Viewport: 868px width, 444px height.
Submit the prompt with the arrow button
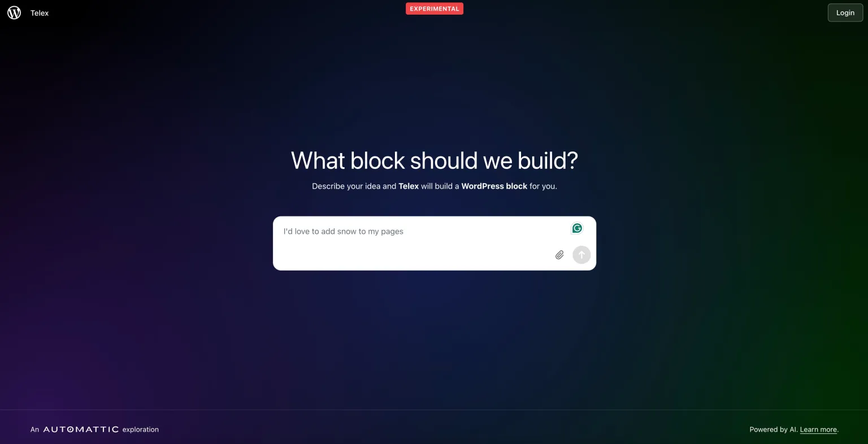coord(581,255)
